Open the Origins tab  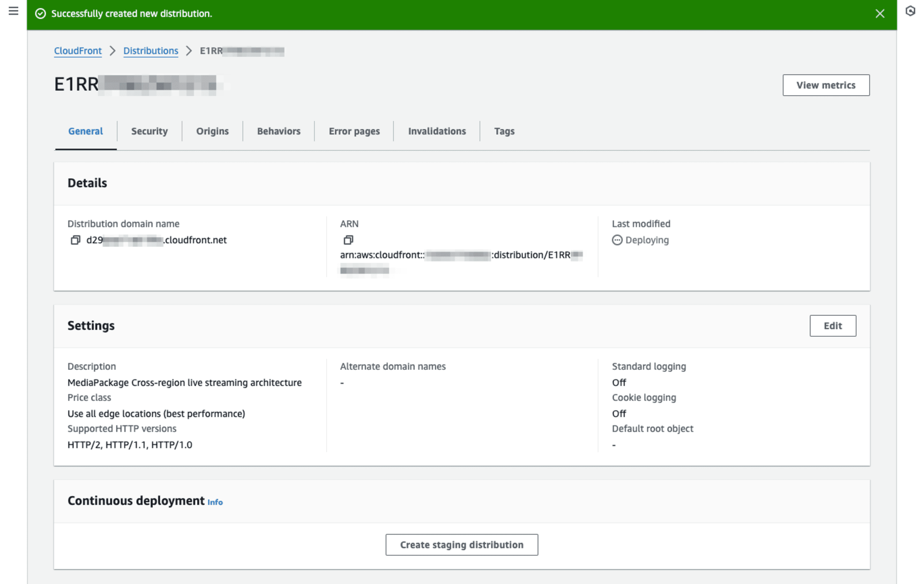pyautogui.click(x=213, y=131)
